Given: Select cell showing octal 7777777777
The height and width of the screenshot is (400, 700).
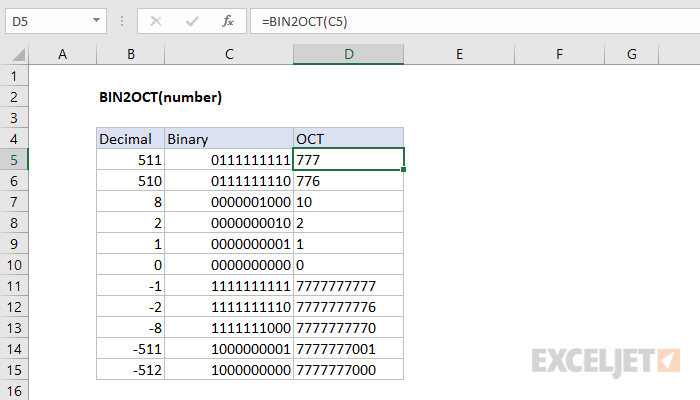Looking at the screenshot, I should click(348, 286).
